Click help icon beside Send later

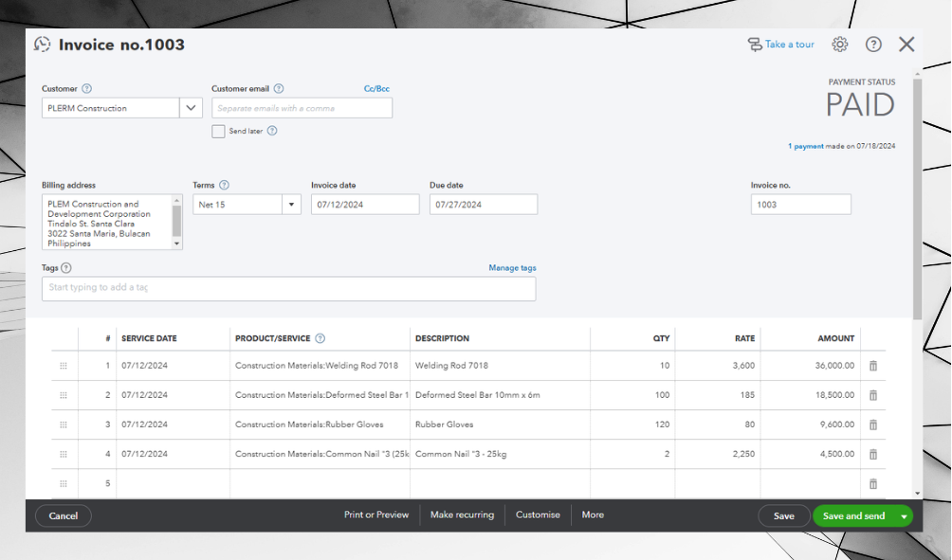272,131
